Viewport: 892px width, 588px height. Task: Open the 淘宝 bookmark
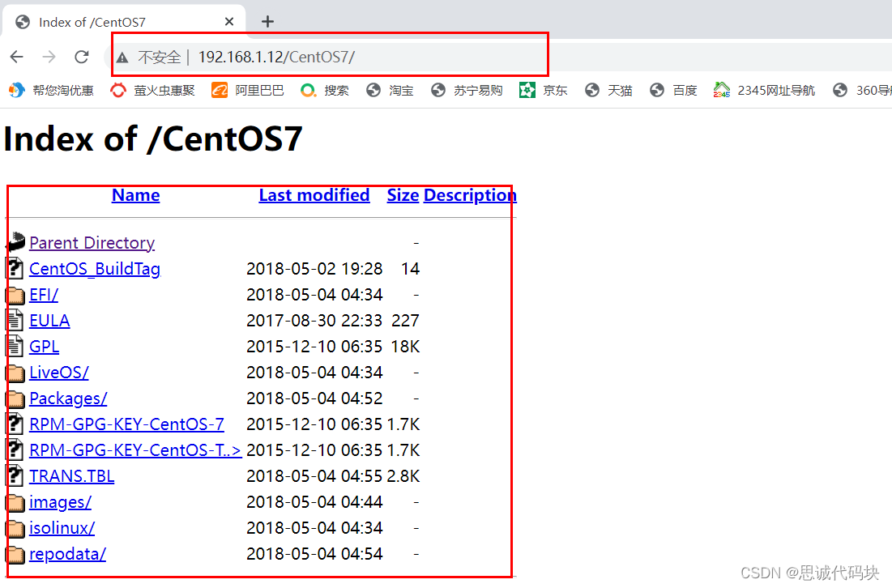pos(390,91)
